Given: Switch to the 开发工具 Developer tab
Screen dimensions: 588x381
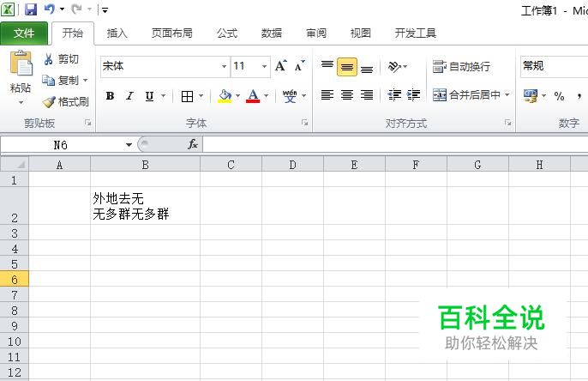Looking at the screenshot, I should (x=416, y=33).
